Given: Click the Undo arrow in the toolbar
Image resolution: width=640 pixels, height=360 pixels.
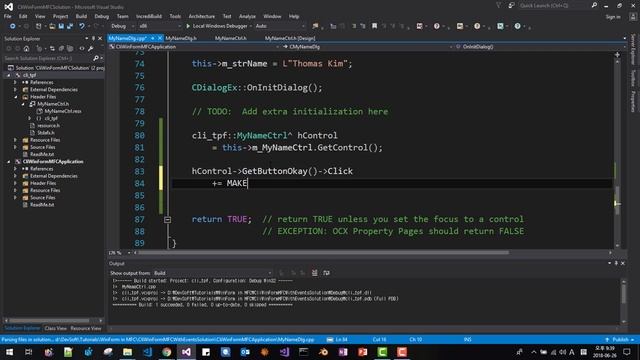Looking at the screenshot, I should pos(82,26).
